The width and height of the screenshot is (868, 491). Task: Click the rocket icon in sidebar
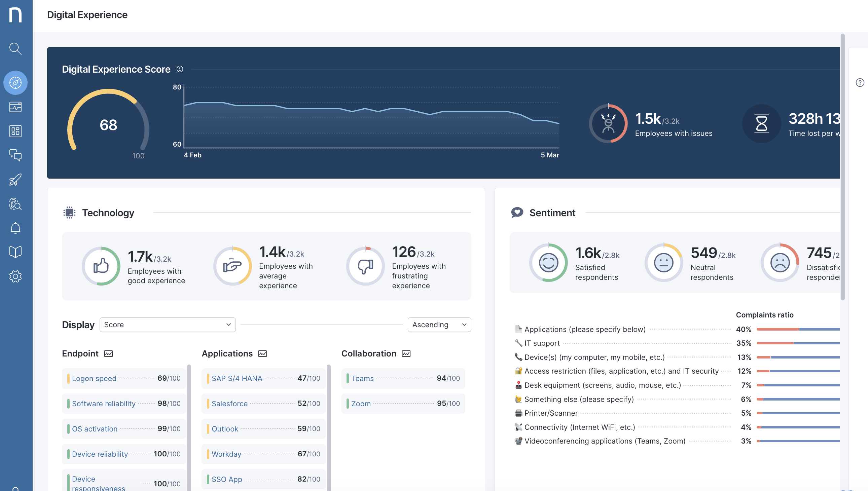(x=15, y=179)
